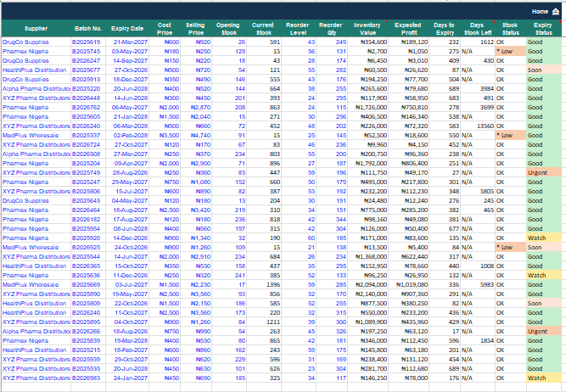Select the Expiry Status column header
The width and height of the screenshot is (566, 392).
point(543,29)
